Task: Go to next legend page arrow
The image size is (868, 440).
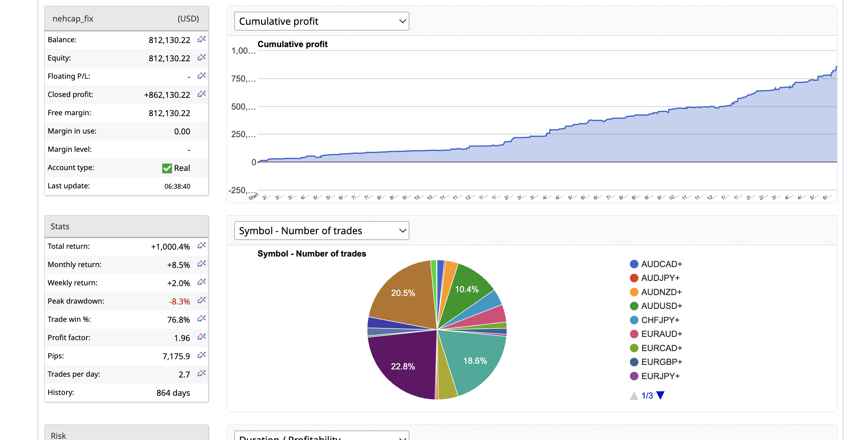Action: pyautogui.click(x=660, y=395)
